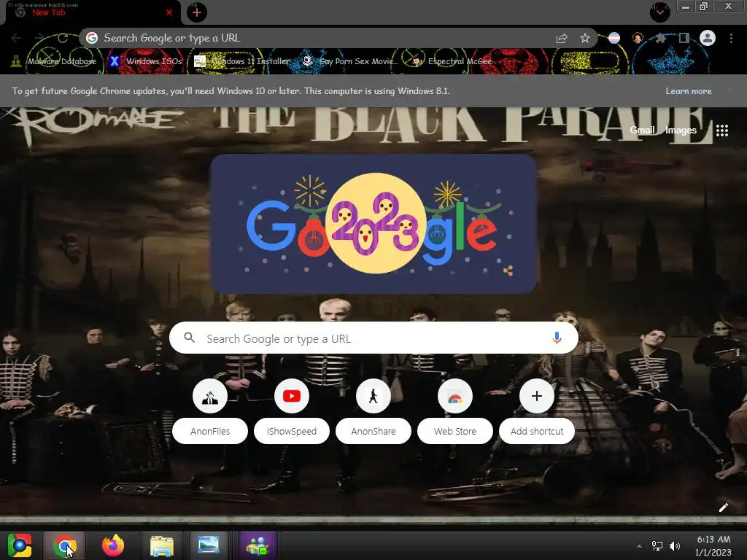Click the clock showing 6:13 AM

[x=713, y=545]
